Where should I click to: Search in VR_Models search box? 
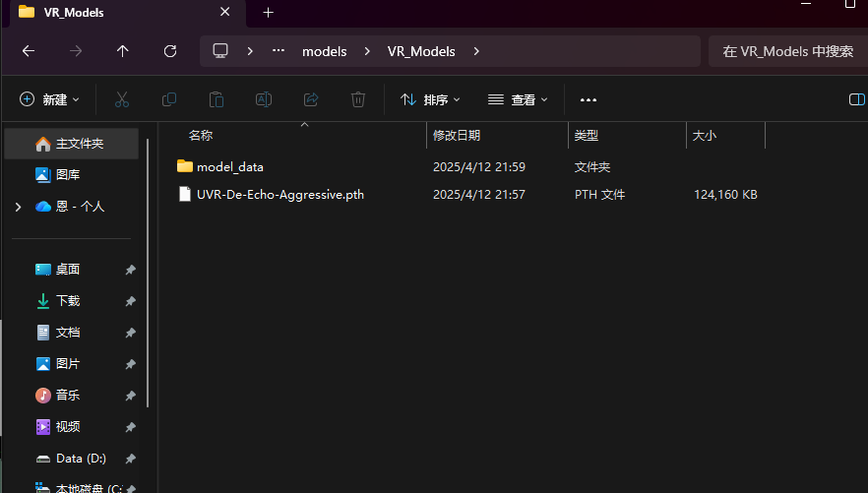(x=788, y=51)
